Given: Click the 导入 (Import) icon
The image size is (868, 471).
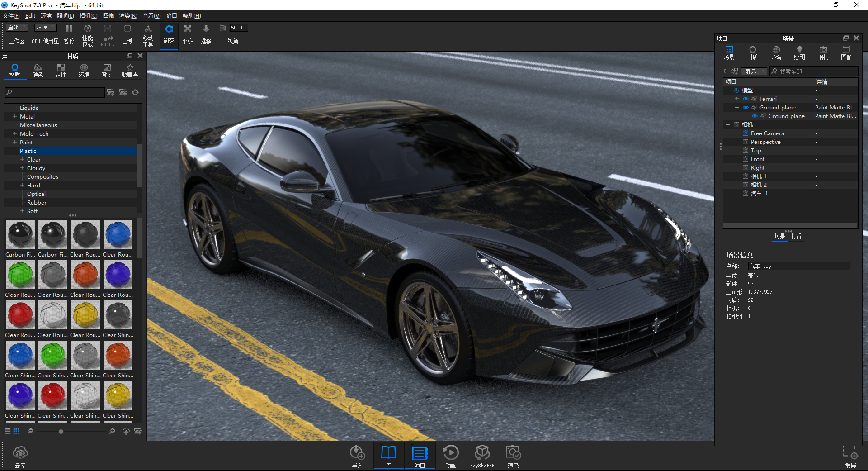Looking at the screenshot, I should coord(357,455).
